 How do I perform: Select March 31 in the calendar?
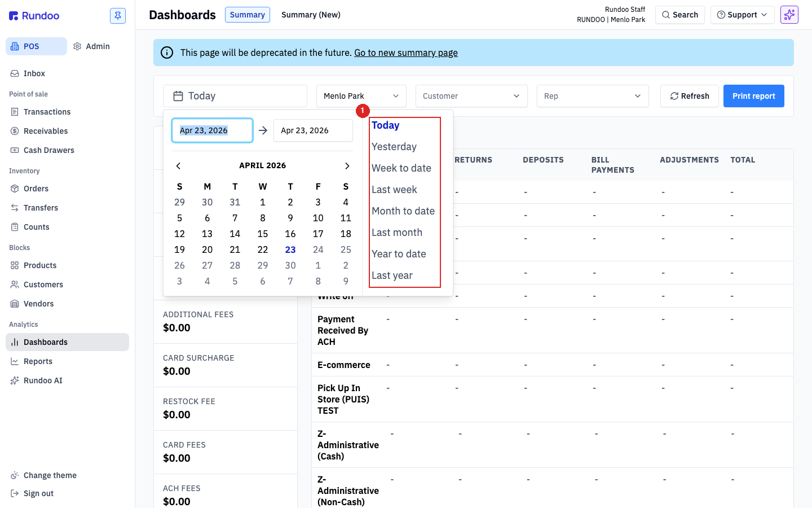click(x=235, y=202)
